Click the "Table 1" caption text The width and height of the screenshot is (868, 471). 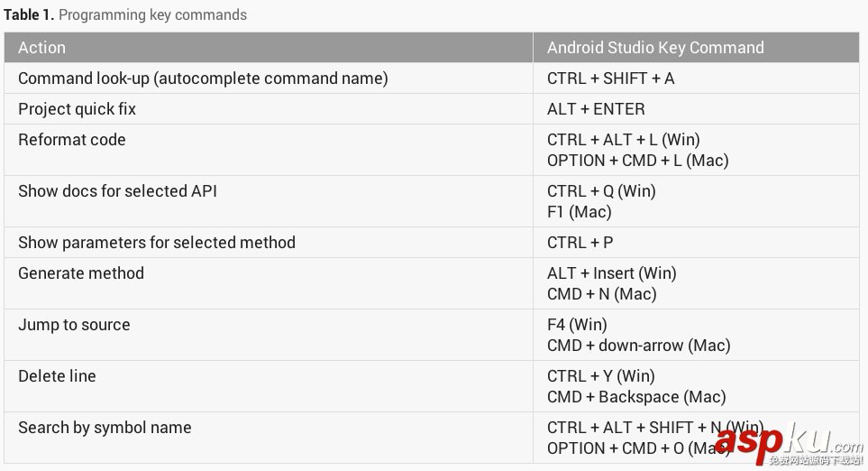tap(124, 14)
